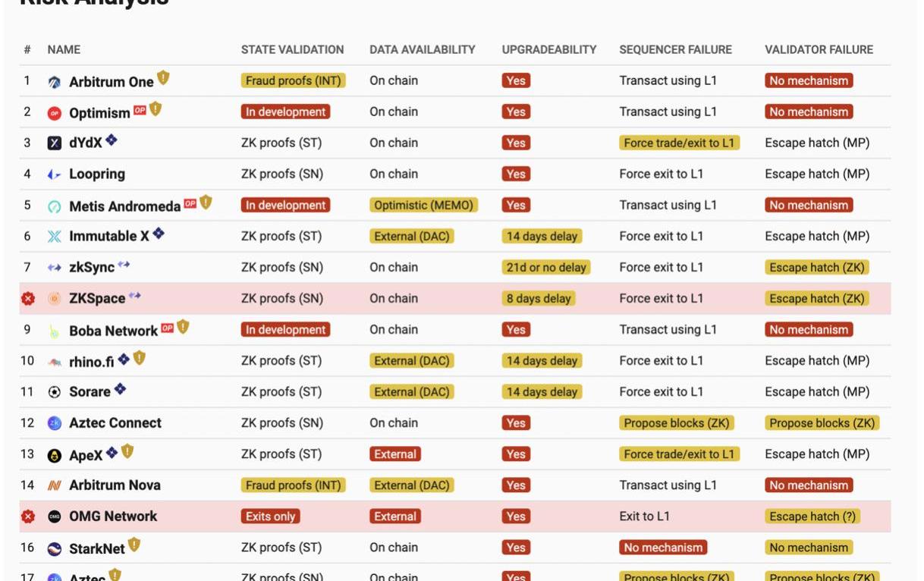Click the OP badge next to Metis Andromeda
Viewport: 924px width, 581px height.
tap(190, 203)
